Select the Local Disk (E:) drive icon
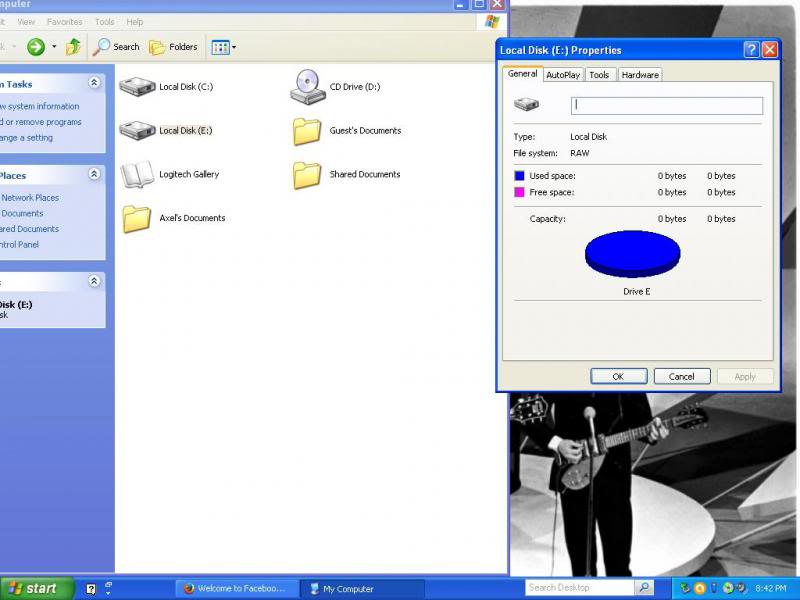 [137, 131]
